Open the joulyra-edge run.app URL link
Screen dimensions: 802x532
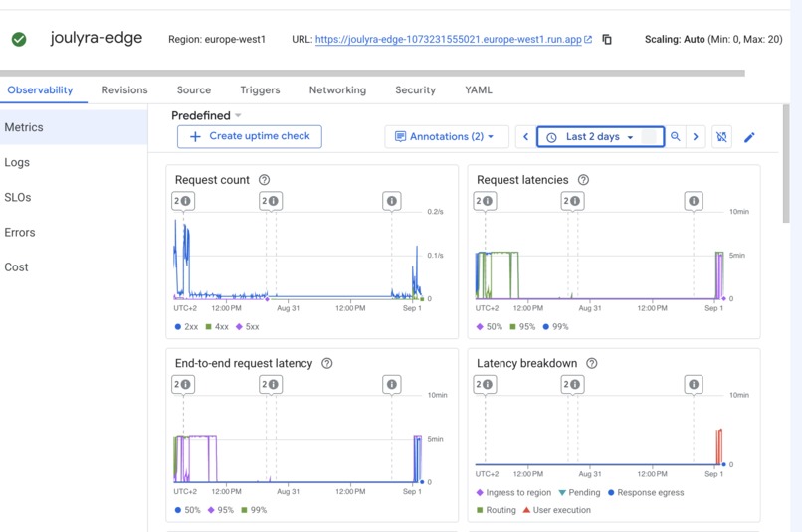tap(448, 40)
